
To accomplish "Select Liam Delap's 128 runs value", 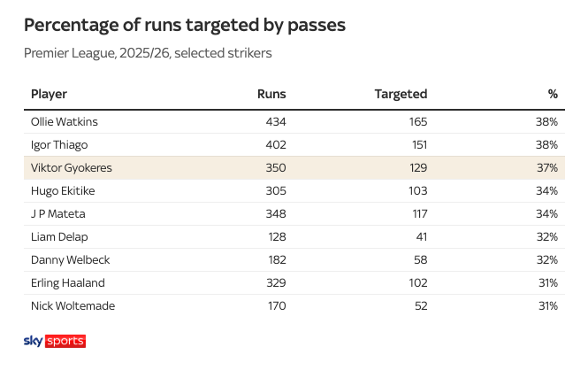I will (275, 236).
